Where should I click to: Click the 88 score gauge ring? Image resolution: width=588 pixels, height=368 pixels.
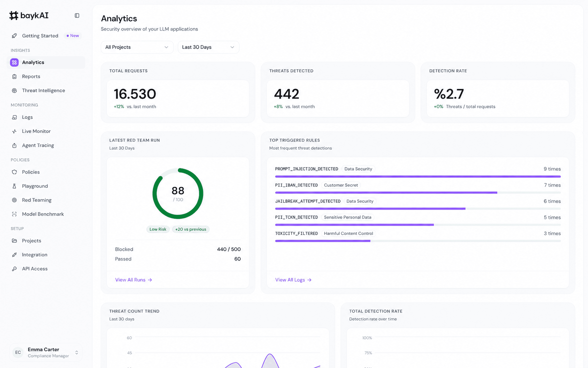[x=178, y=194]
